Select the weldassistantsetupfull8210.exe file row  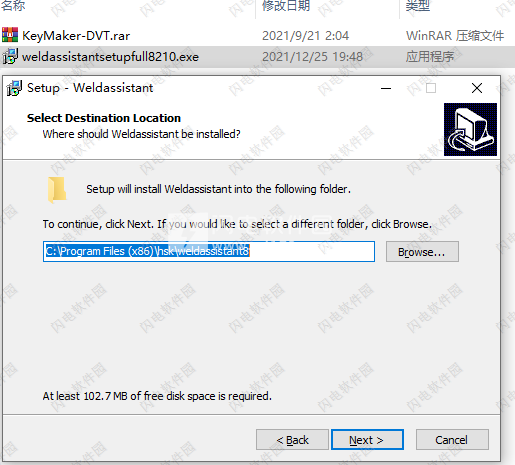pos(257,57)
